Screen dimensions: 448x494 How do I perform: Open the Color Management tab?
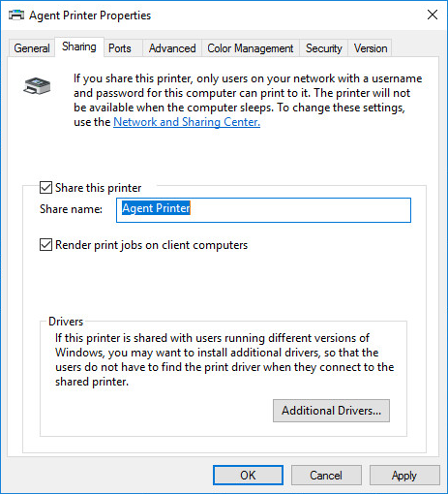pos(251,48)
